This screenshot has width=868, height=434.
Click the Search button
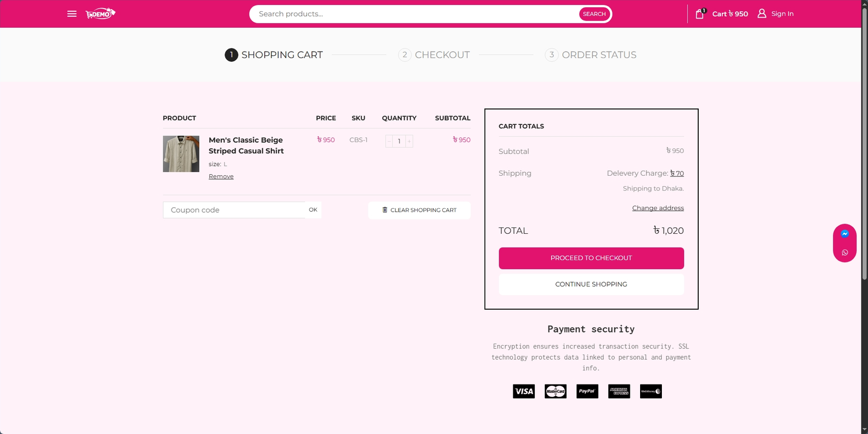click(x=594, y=14)
